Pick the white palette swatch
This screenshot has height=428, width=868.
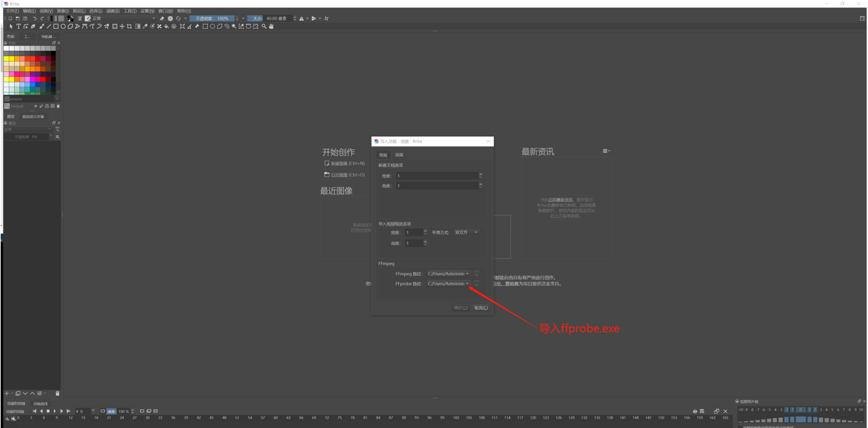pos(7,48)
